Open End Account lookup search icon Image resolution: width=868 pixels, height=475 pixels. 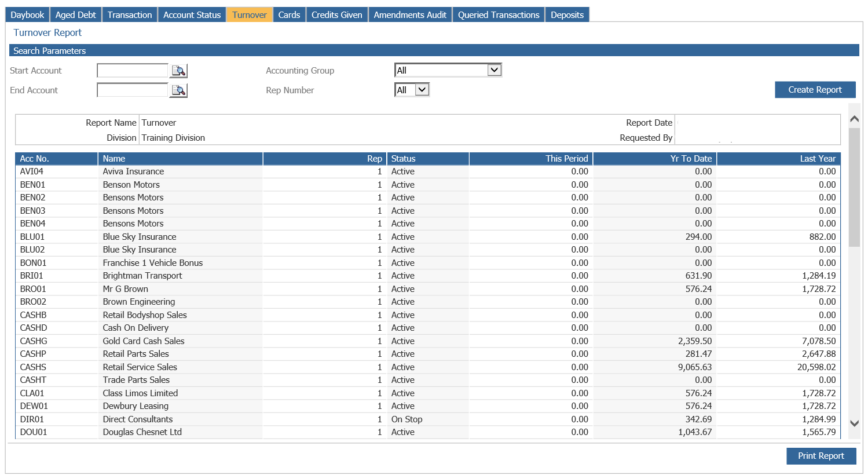[x=178, y=90]
